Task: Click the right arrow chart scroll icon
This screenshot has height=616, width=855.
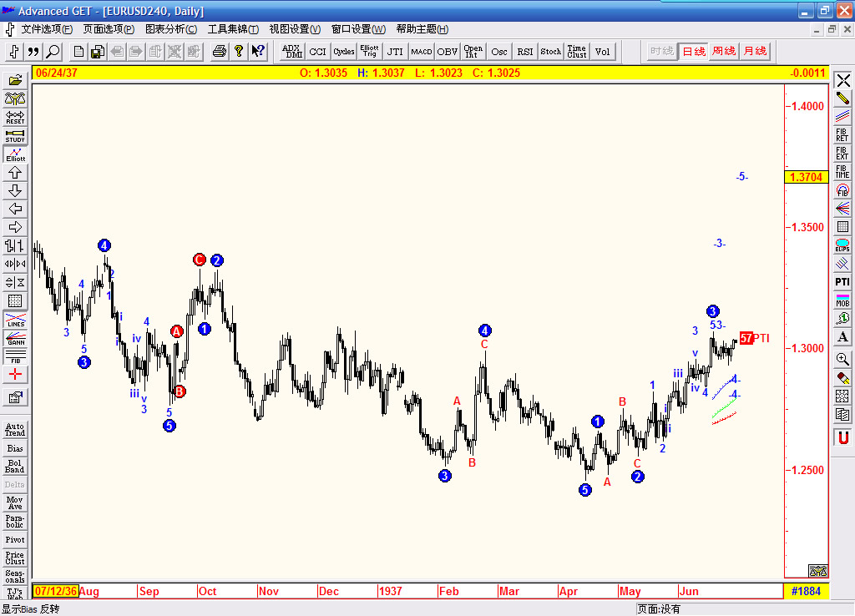Action: tap(15, 227)
